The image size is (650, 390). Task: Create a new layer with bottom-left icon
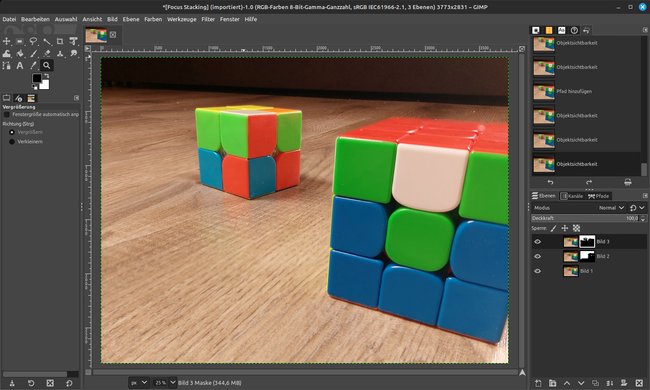pos(538,383)
